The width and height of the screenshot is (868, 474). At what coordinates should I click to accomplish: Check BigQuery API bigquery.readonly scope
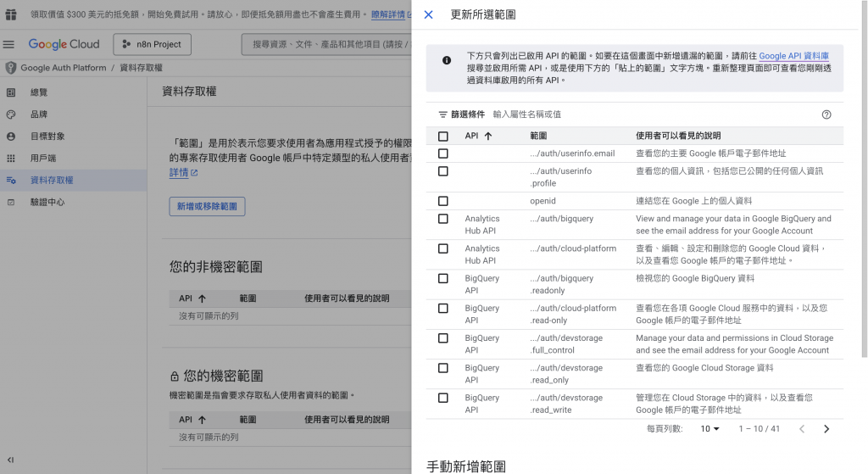point(442,278)
